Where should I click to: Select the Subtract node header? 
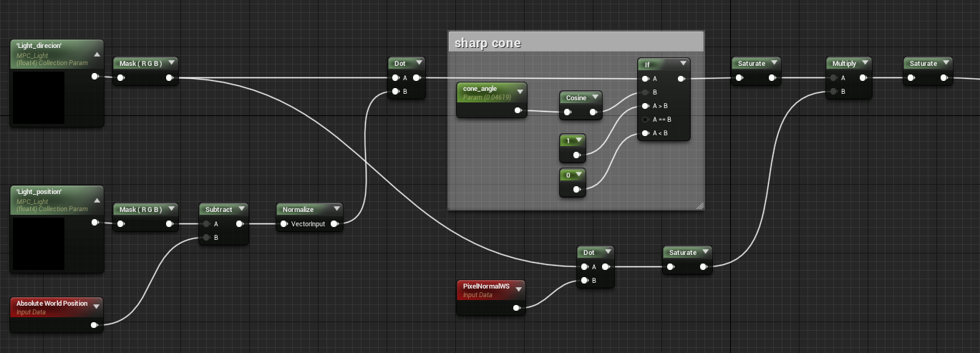219,209
